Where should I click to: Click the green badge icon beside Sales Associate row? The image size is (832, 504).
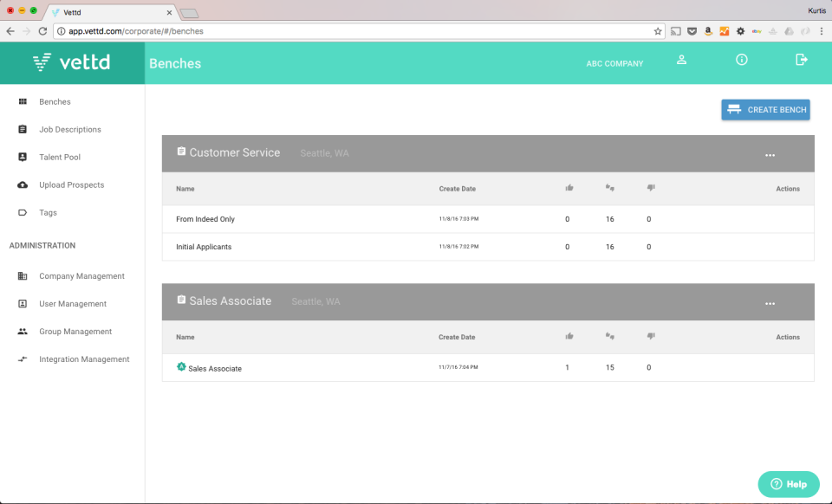(x=181, y=366)
